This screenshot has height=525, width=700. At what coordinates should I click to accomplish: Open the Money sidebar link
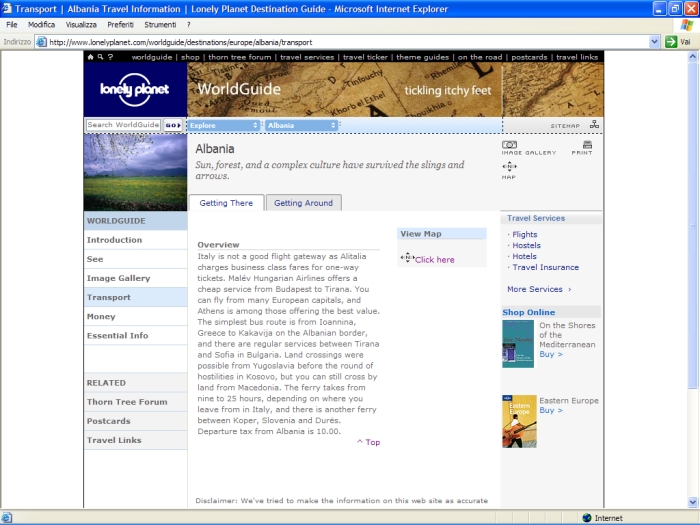tap(135, 317)
